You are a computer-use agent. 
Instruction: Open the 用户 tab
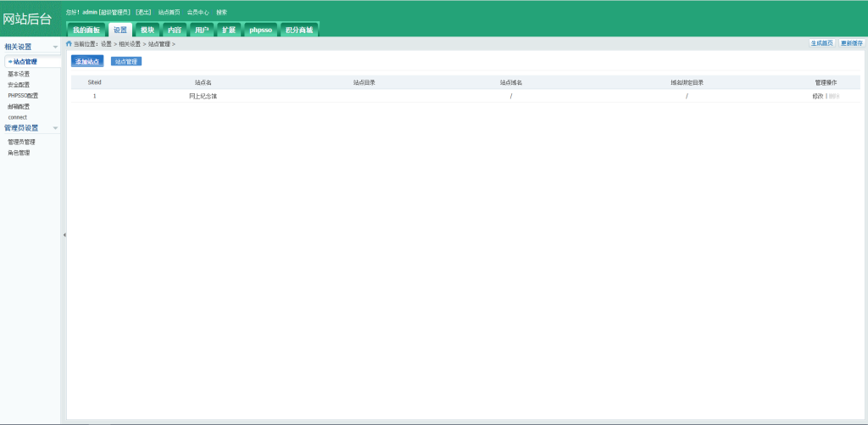(201, 30)
